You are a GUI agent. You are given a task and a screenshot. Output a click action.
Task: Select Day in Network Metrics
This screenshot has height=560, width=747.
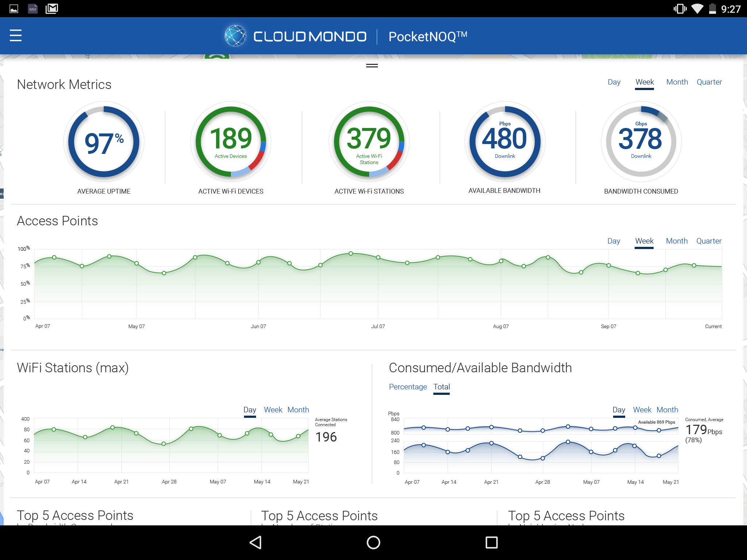[614, 82]
